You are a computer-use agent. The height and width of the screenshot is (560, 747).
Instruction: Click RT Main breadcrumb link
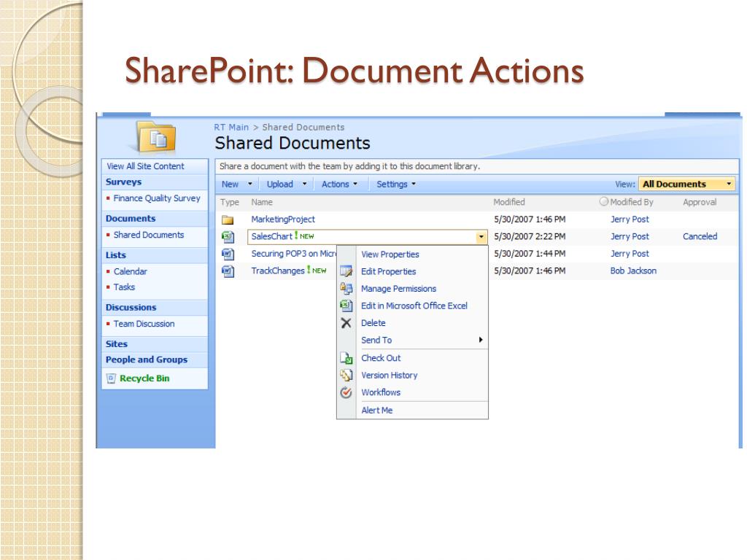(x=231, y=127)
